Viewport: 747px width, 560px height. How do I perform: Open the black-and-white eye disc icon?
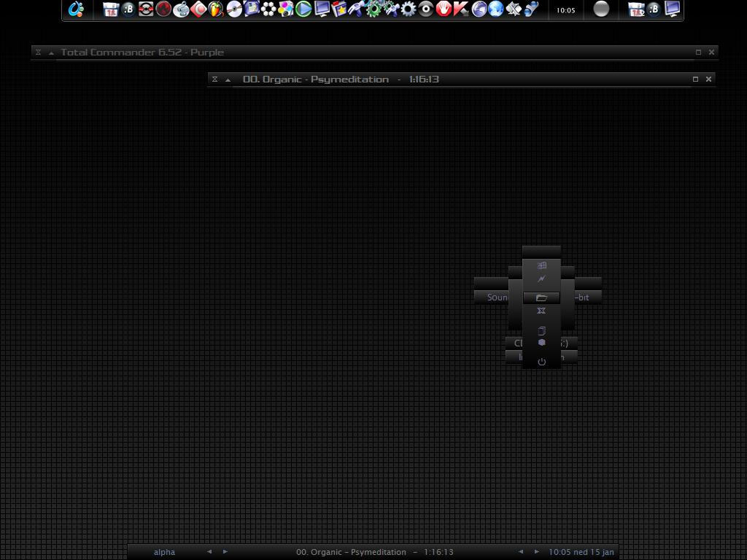426,9
